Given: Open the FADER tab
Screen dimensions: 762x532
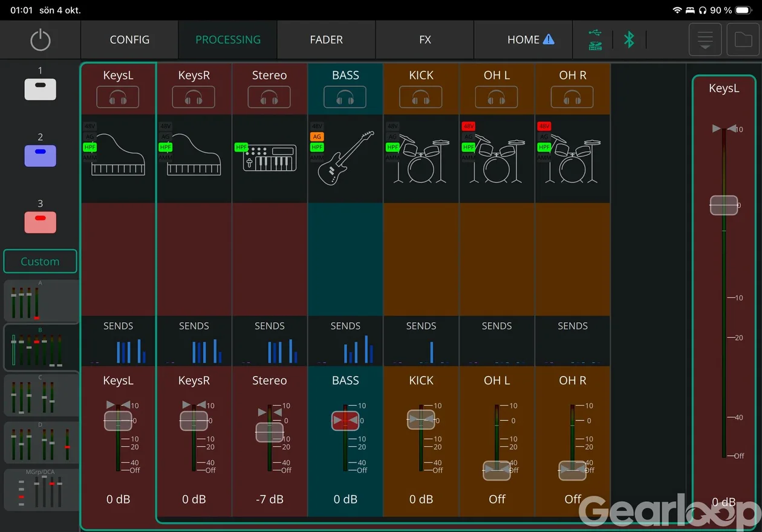Looking at the screenshot, I should pos(327,40).
